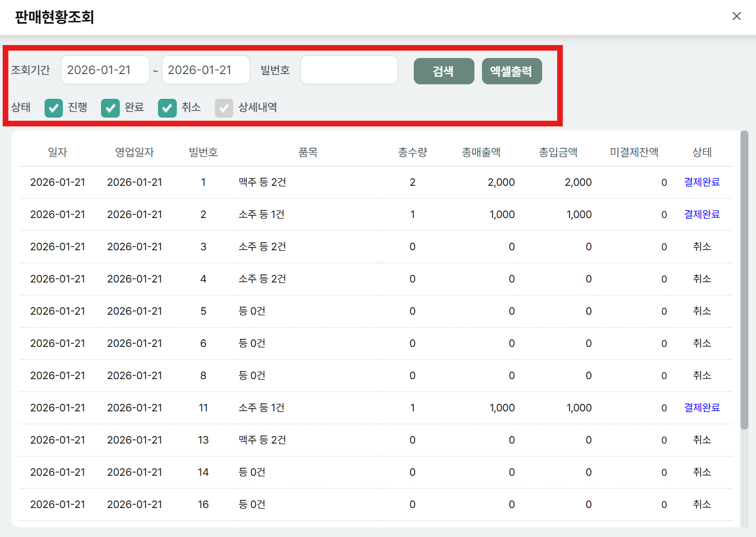Click the vertical scrollbar of the sales table
The height and width of the screenshot is (537, 756).
click(x=744, y=279)
